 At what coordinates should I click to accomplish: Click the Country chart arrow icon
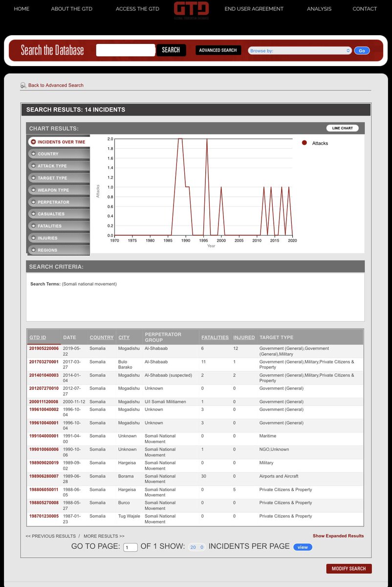(33, 154)
